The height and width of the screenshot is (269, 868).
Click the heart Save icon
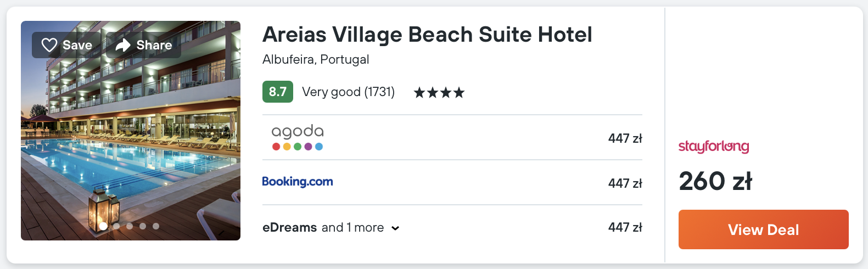coord(49,45)
